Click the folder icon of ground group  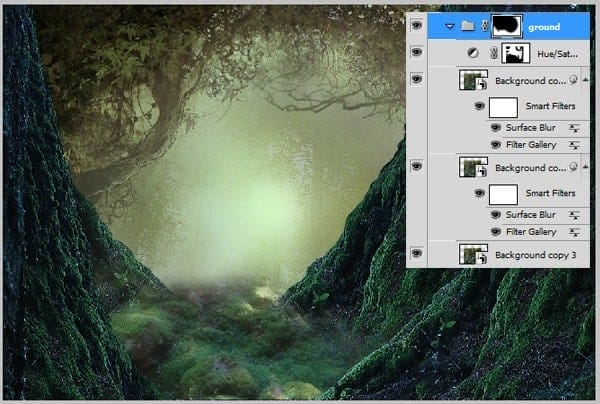(x=468, y=26)
